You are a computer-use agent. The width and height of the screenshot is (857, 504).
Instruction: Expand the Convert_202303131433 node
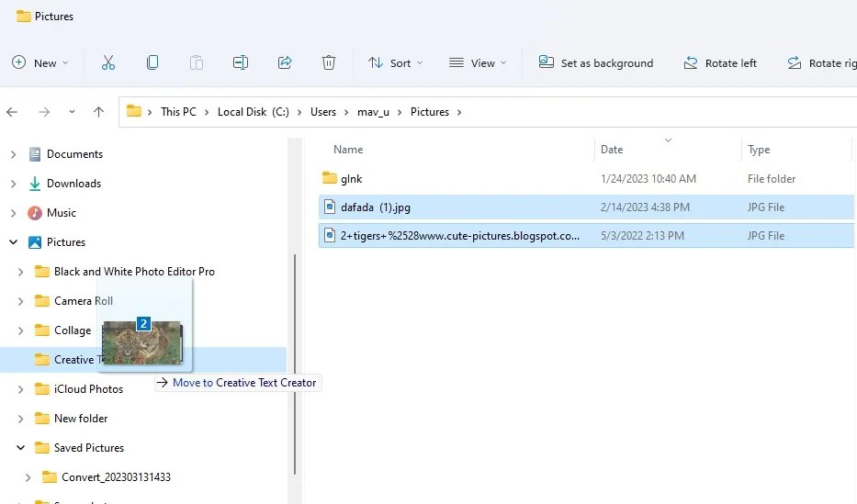click(28, 477)
